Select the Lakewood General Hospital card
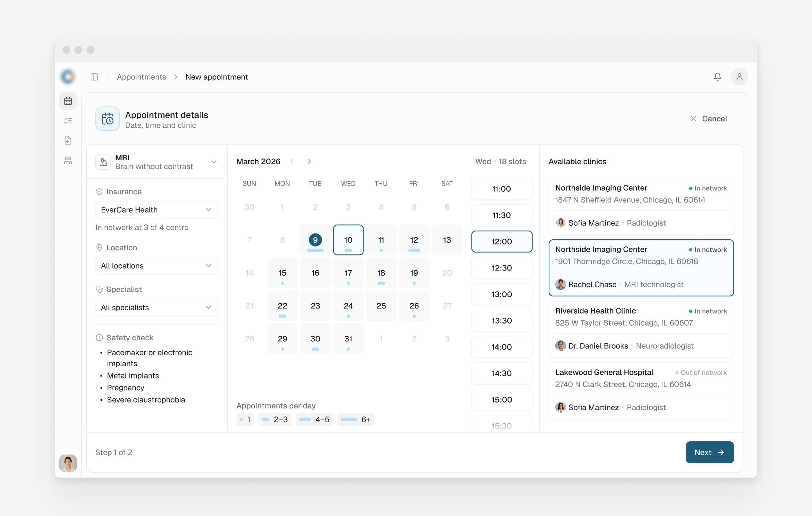The width and height of the screenshot is (812, 516). coord(641,391)
